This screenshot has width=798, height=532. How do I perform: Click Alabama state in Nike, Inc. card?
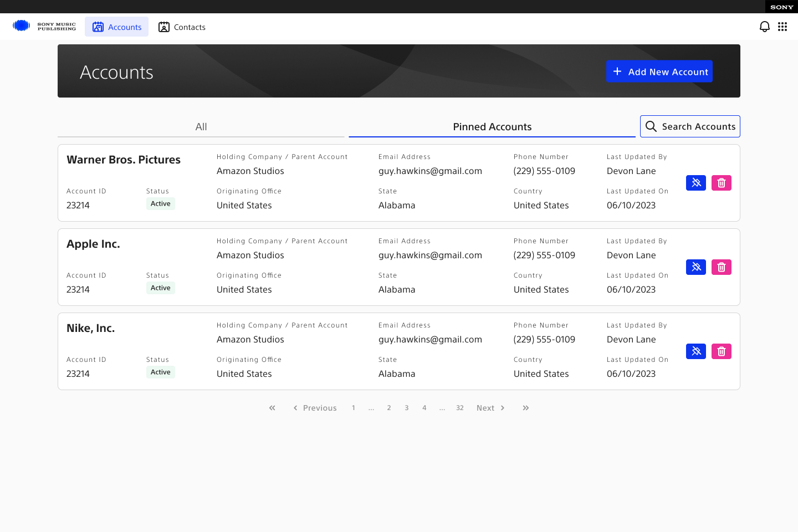(x=397, y=374)
